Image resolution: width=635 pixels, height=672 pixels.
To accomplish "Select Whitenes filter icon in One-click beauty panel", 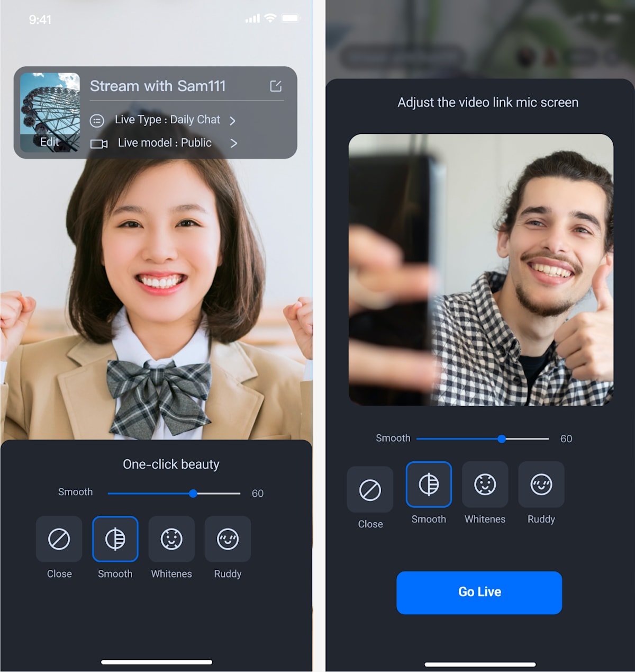I will (x=171, y=539).
